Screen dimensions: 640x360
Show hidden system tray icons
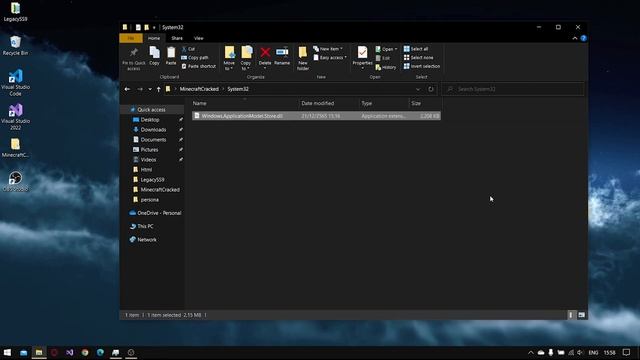coord(531,352)
